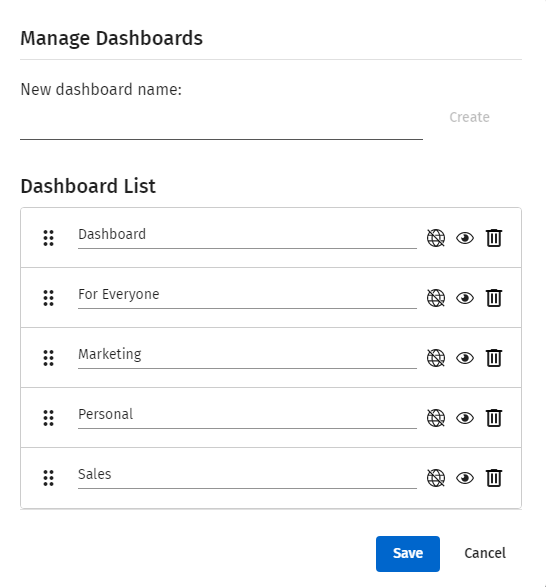Viewport: 546px width, 587px height.
Task: Cancel managing dashboards
Action: click(x=485, y=553)
